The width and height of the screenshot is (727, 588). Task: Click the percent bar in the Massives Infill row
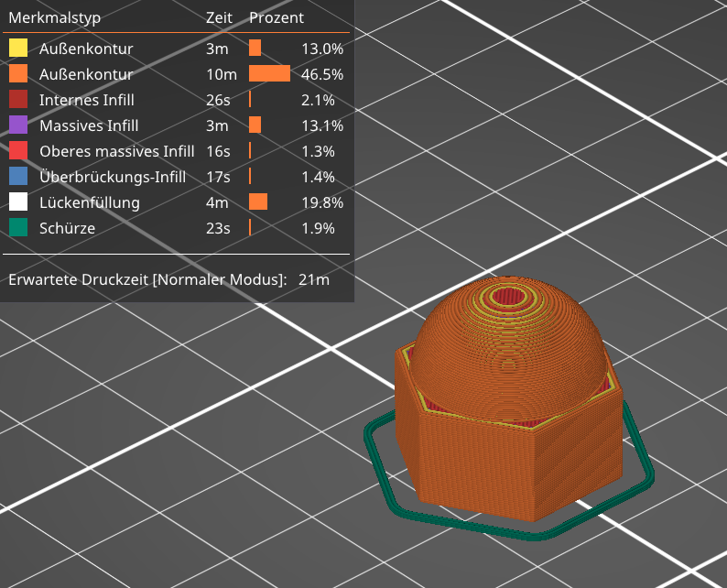255,125
